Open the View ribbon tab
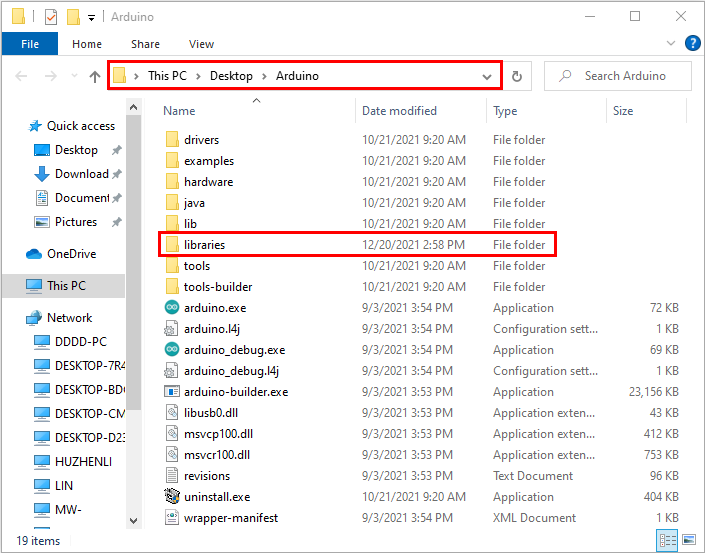 [x=201, y=44]
